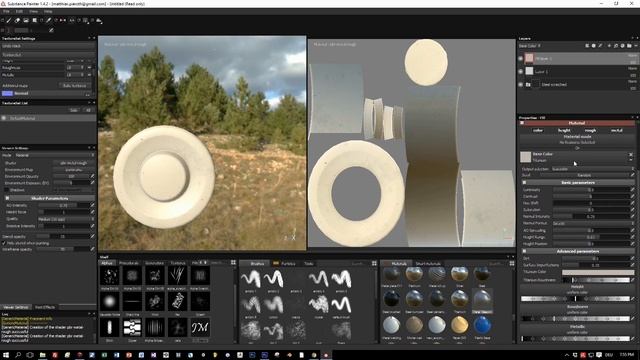Switch to Particles tab in brush shelf

288,264
